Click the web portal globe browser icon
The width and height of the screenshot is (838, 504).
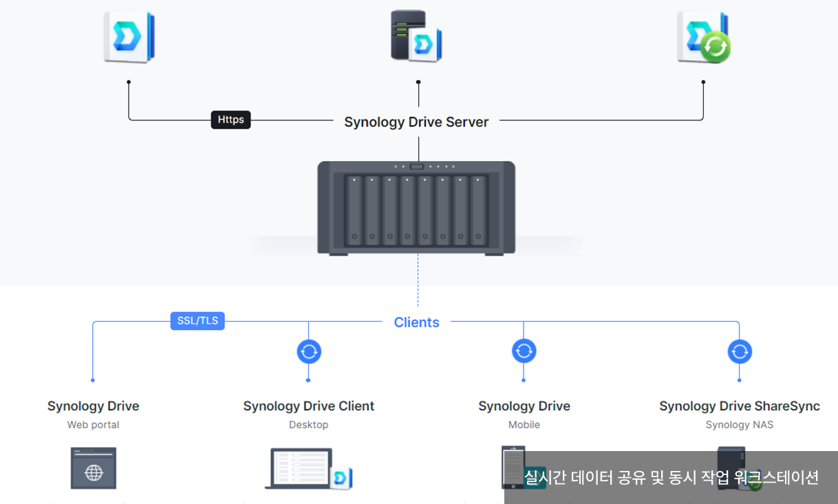point(94,468)
